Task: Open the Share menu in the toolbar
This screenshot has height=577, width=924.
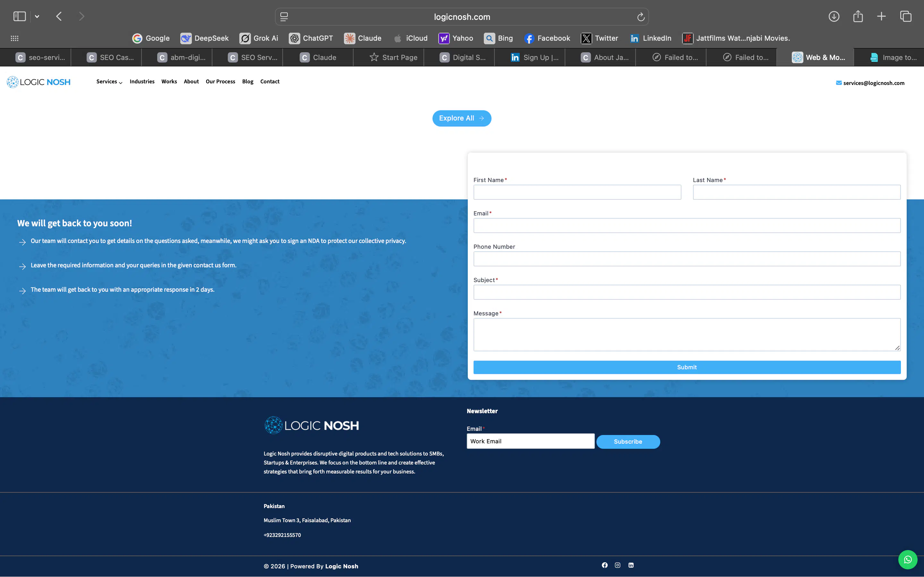Action: (x=858, y=16)
